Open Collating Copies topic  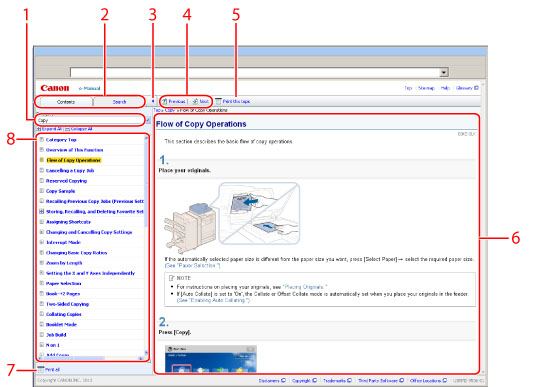coord(63,314)
